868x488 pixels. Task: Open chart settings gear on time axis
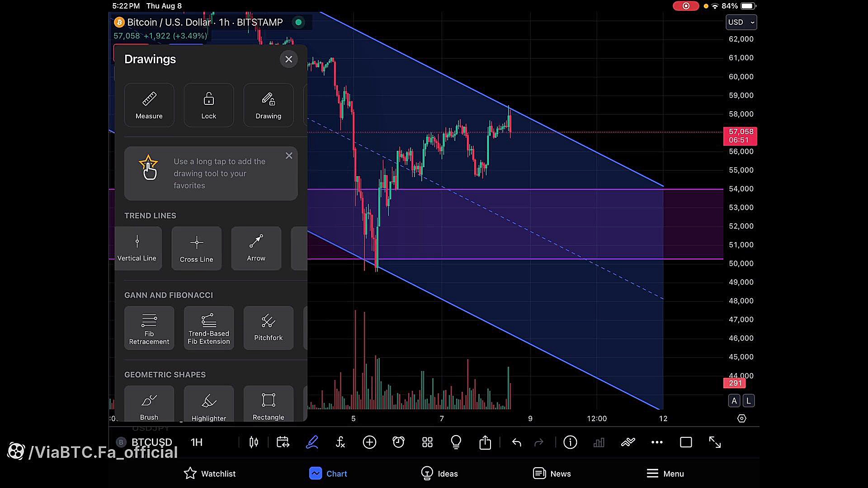742,418
